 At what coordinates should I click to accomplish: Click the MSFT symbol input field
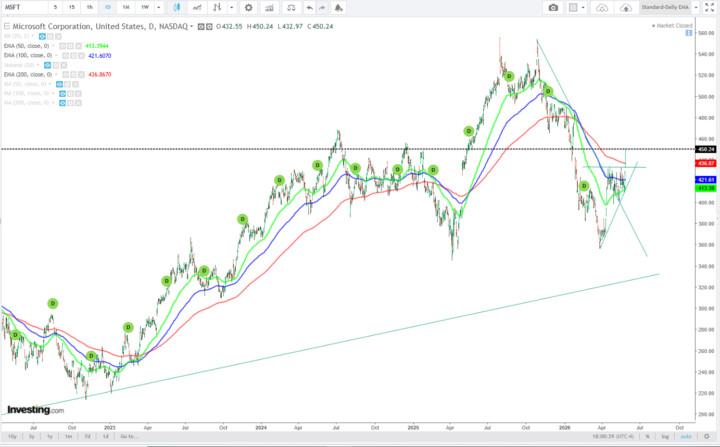24,7
